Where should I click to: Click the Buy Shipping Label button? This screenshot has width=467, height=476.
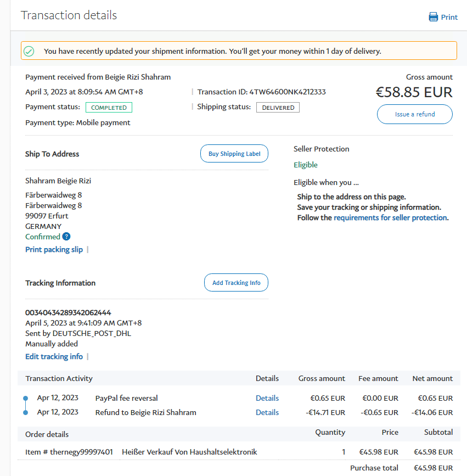[234, 154]
